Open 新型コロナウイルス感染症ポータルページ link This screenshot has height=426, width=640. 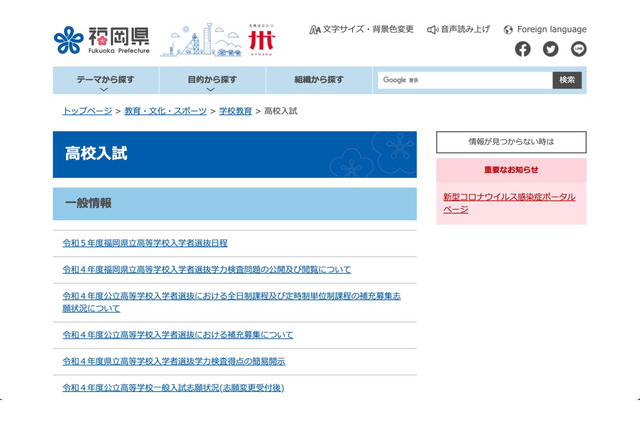click(x=509, y=203)
